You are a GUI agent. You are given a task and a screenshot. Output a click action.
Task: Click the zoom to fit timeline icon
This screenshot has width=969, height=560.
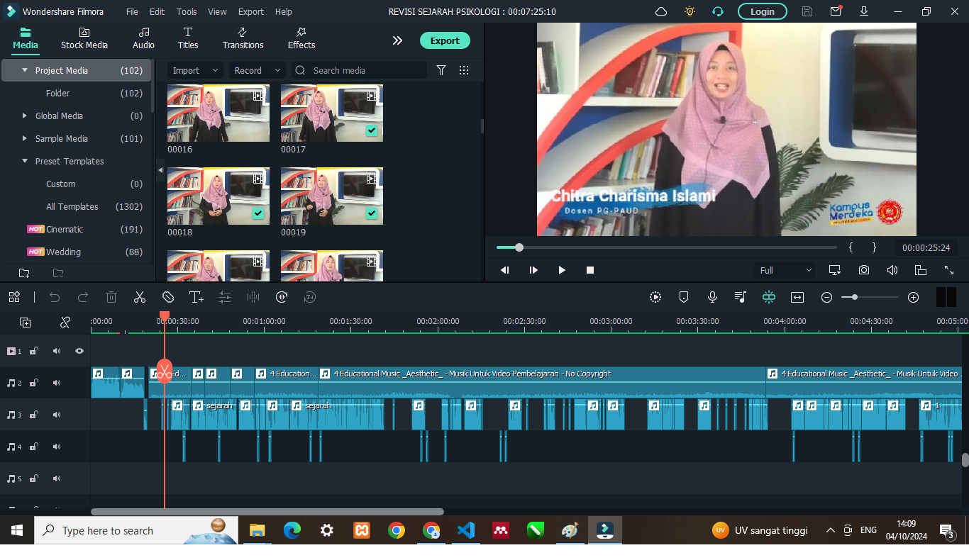[x=797, y=298]
